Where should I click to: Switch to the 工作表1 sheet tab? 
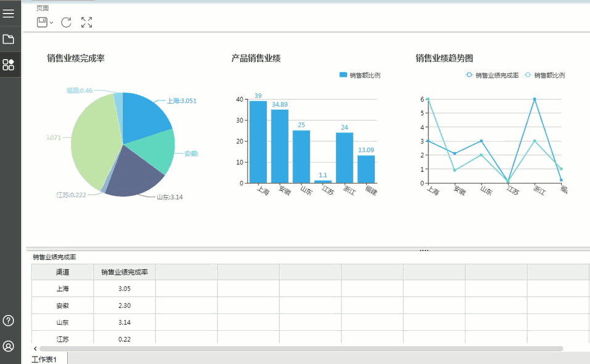click(x=44, y=359)
